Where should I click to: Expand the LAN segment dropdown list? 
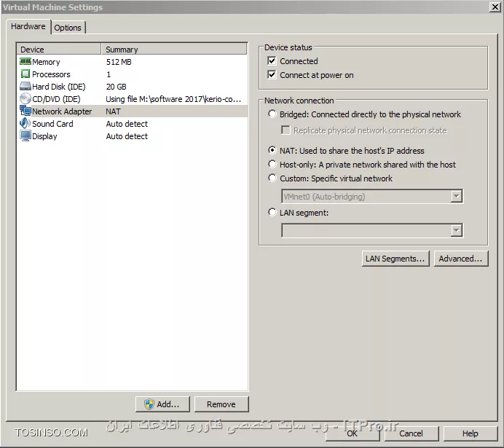point(372,230)
